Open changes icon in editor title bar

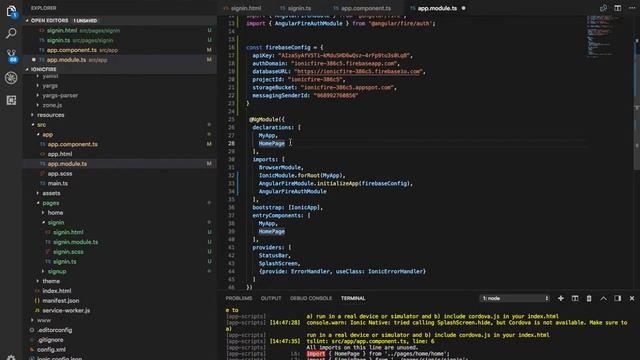603,8
